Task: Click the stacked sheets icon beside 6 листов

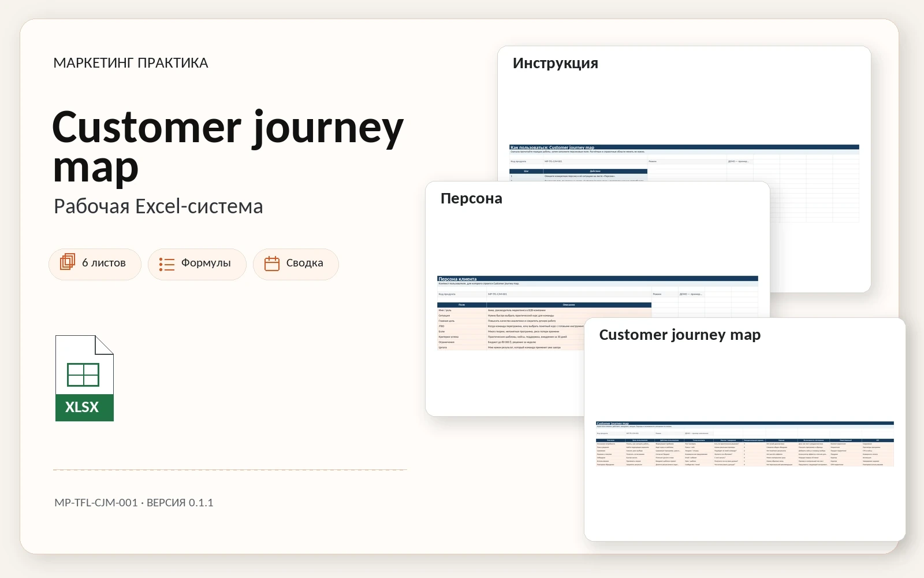Action: coord(68,262)
